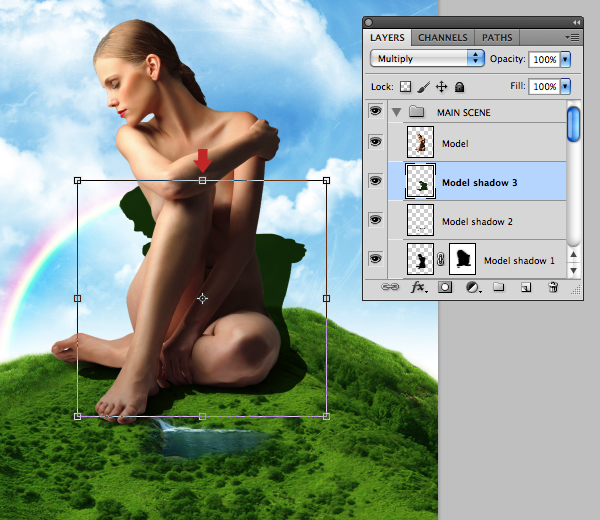The image size is (600, 520).
Task: Select the Model shadow 2 thumbnail
Action: [420, 220]
